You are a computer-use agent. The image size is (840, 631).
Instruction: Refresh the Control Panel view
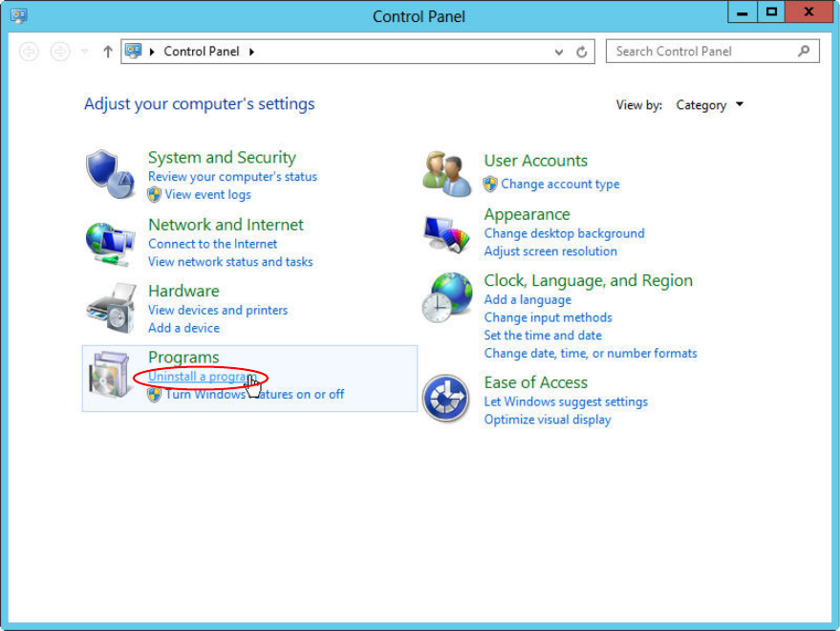pyautogui.click(x=581, y=52)
